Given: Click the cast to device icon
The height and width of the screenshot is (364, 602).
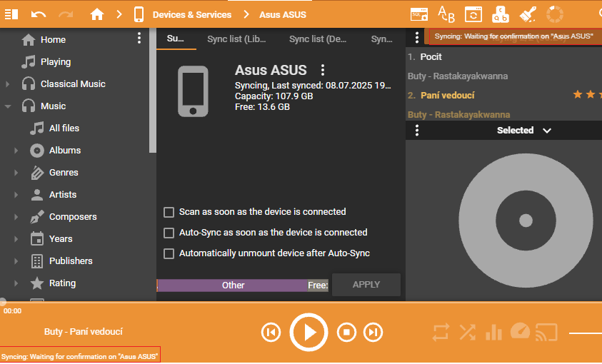Looking at the screenshot, I should (546, 332).
